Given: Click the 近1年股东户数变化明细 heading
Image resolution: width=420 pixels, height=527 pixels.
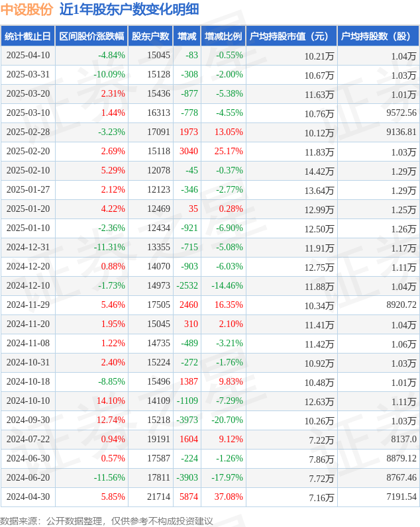Looking at the screenshot, I should 129,9.
